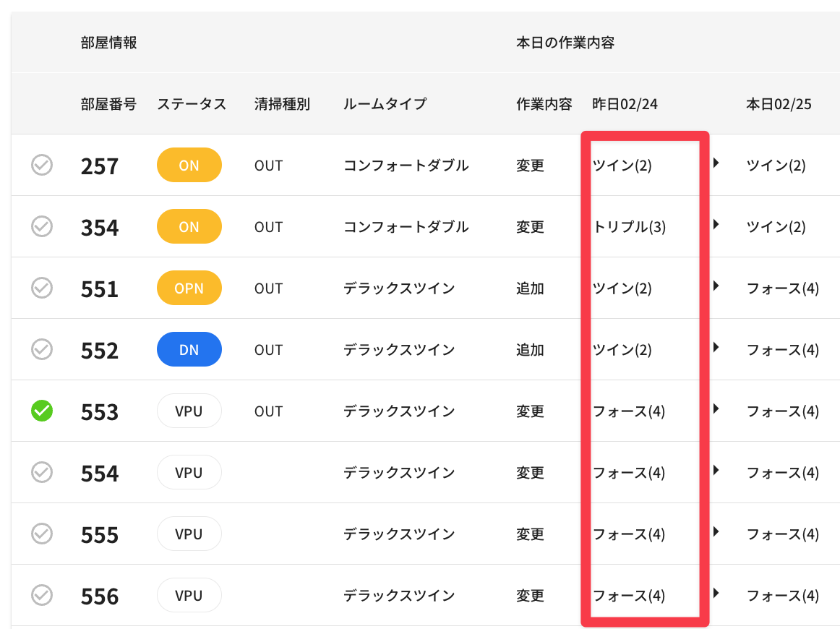
Task: Select the 部屋番号 column header
Action: click(x=108, y=104)
